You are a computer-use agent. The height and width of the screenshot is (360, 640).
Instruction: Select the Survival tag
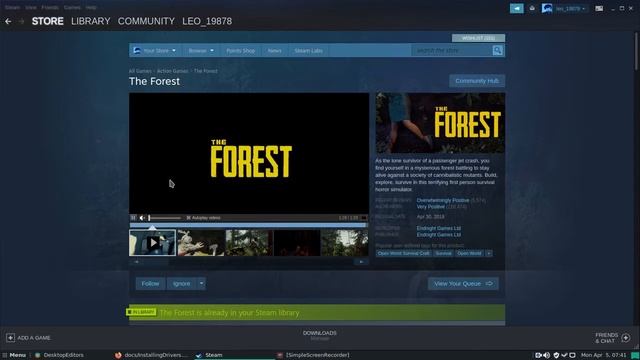click(443, 253)
